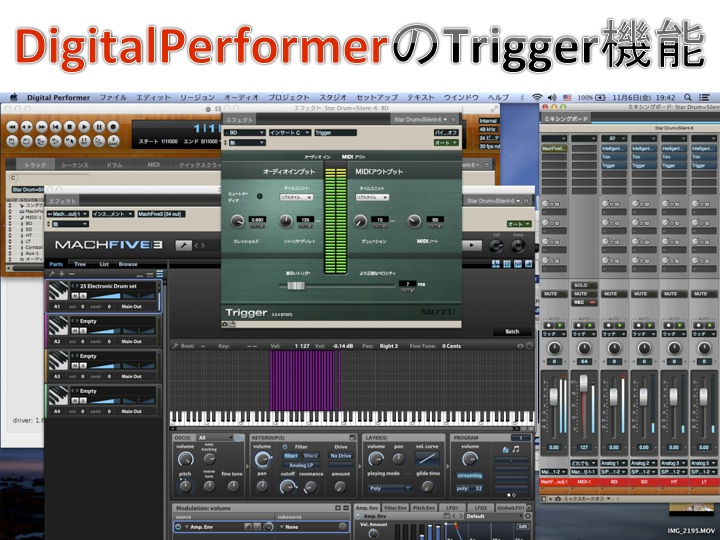Click the バイ...オフ bypass button in Trigger window
The width and height of the screenshot is (720, 540).
[x=446, y=133]
